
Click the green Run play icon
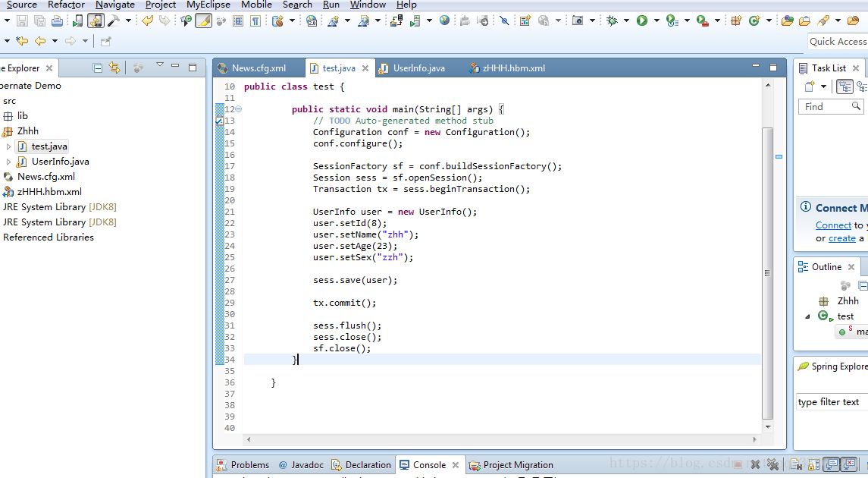[x=642, y=21]
